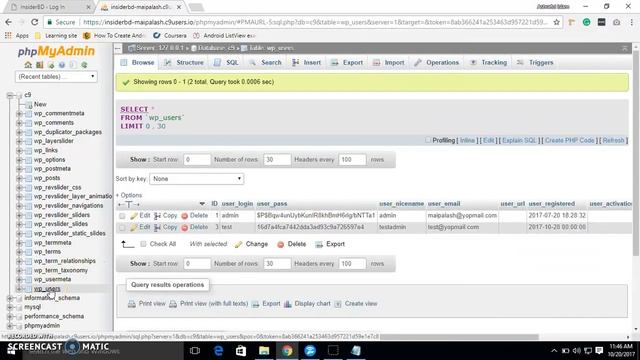
Task: Open the wp_comments table in tree
Action: (x=54, y=123)
